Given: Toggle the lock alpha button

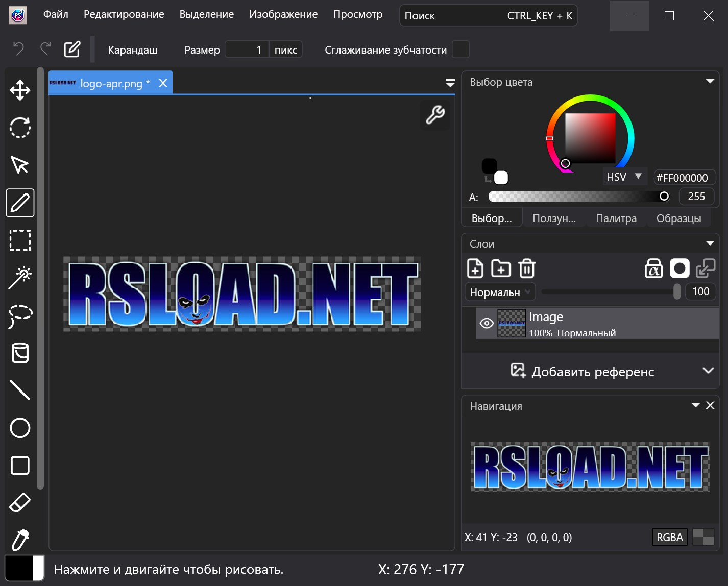Looking at the screenshot, I should pyautogui.click(x=653, y=268).
